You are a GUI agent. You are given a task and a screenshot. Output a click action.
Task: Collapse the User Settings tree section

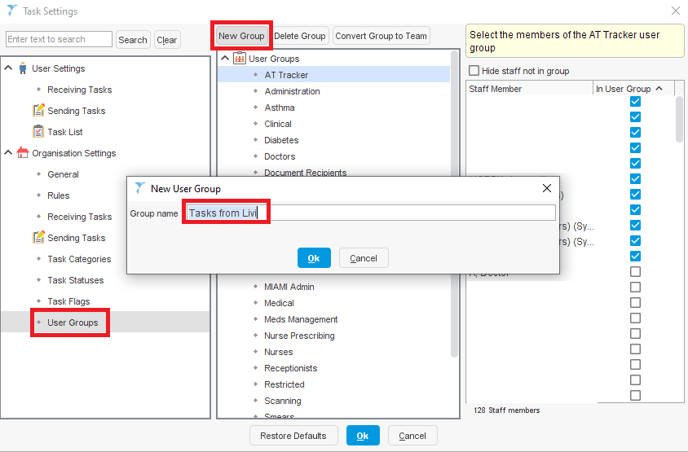9,69
